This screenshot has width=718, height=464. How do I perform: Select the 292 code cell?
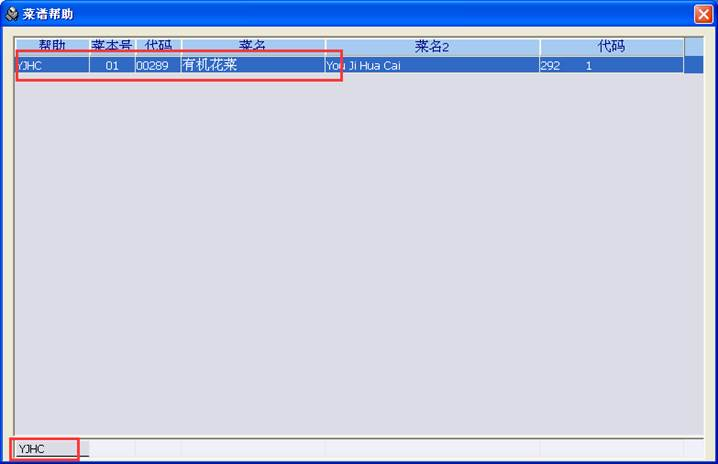[550, 66]
